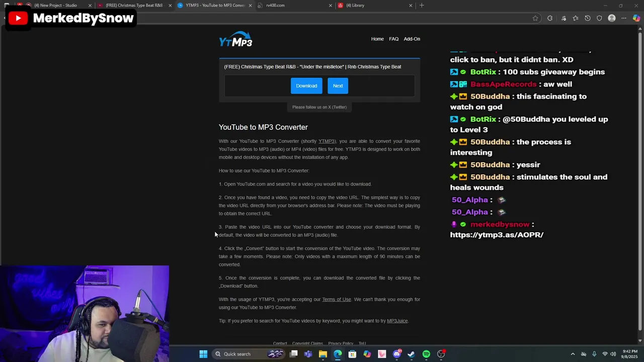Open the Add-On page
644x362 pixels.
point(412,39)
